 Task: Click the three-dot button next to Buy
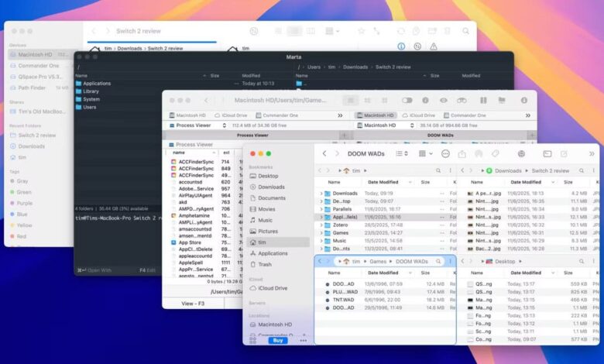pyautogui.click(x=304, y=341)
